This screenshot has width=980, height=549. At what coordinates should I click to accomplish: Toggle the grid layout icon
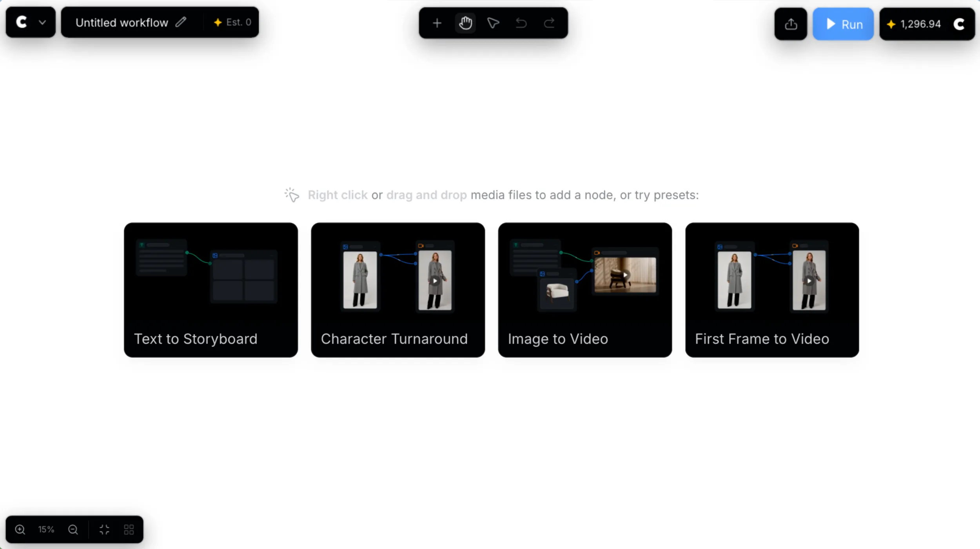[129, 530]
